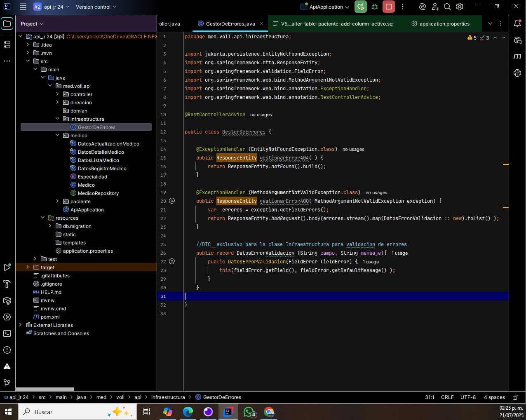Click the Debug bug icon
Image resolution: width=526 pixels, height=420 pixels.
(x=374, y=7)
